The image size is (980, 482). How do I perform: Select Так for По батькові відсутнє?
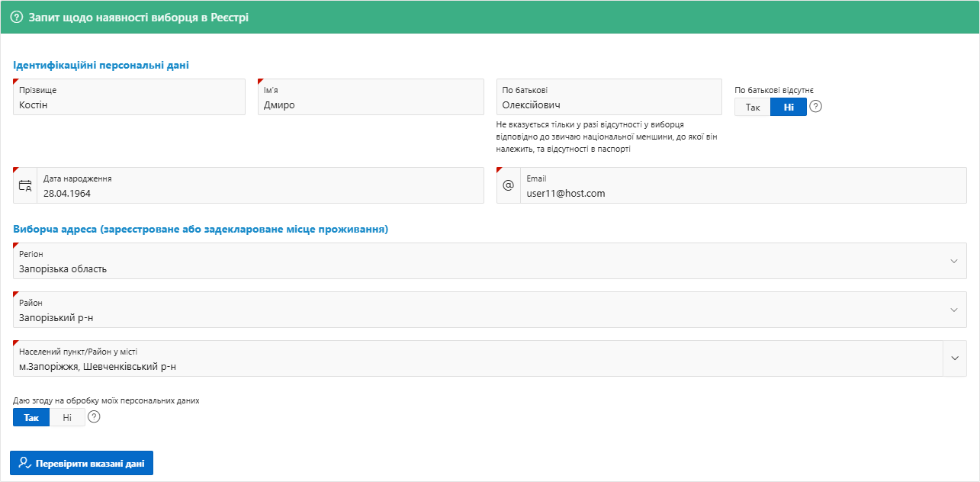[753, 107]
